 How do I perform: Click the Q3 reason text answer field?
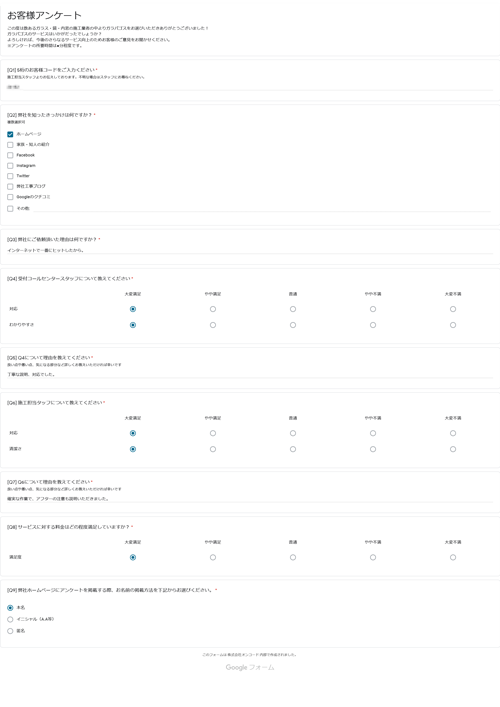[x=250, y=250]
